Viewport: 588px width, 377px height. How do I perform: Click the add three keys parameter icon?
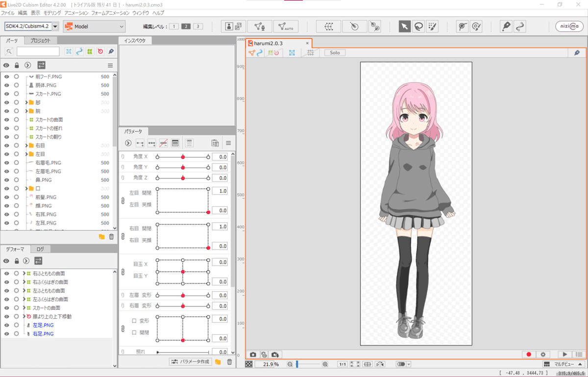pyautogui.click(x=152, y=143)
